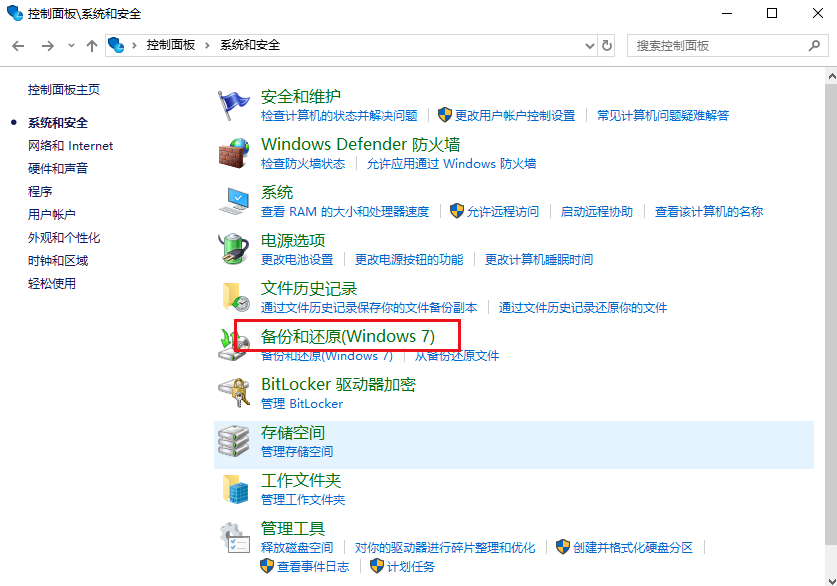Image resolution: width=837 pixels, height=586 pixels.
Task: Click 从备份还原文件 link
Action: (x=457, y=355)
